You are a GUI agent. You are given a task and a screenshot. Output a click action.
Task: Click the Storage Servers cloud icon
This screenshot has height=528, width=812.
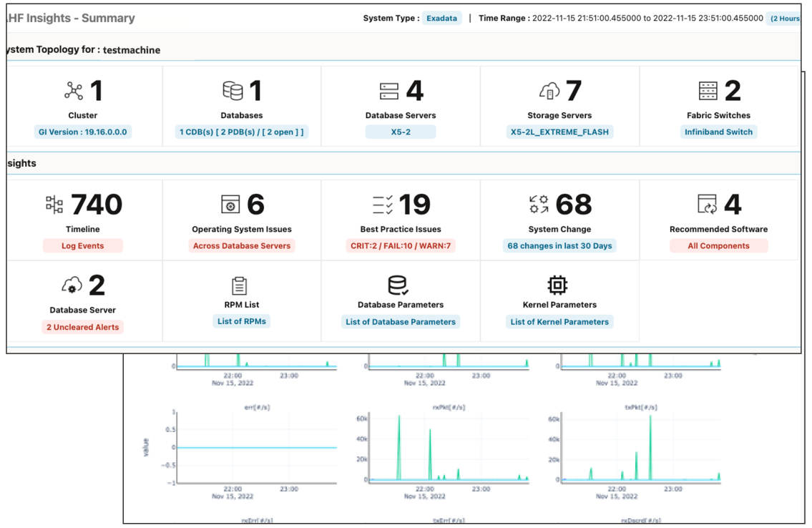point(549,91)
